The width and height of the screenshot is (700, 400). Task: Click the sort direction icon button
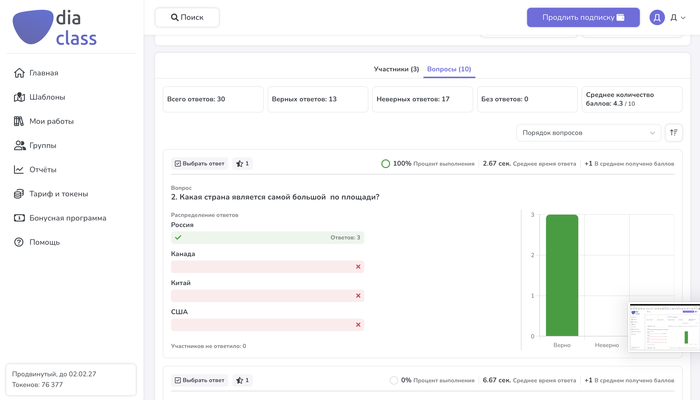pyautogui.click(x=674, y=133)
